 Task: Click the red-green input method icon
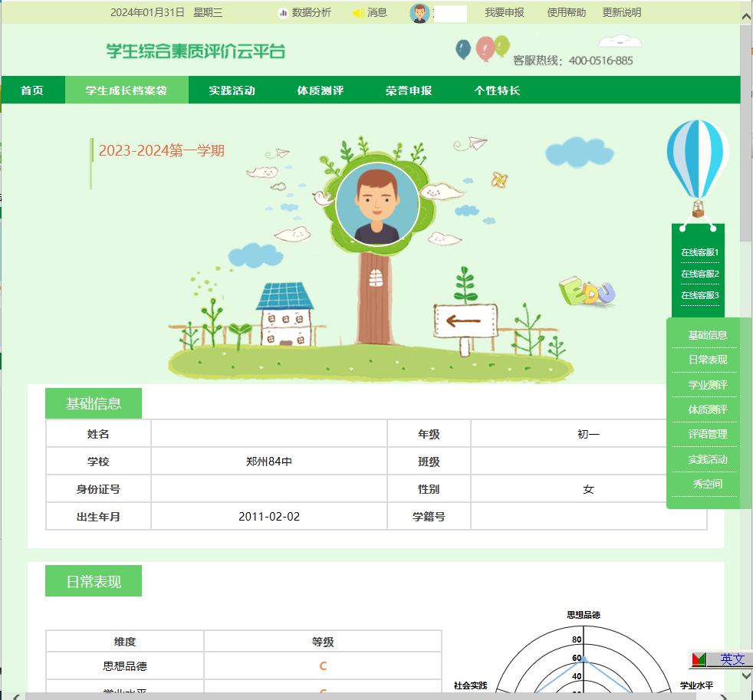coord(699,659)
